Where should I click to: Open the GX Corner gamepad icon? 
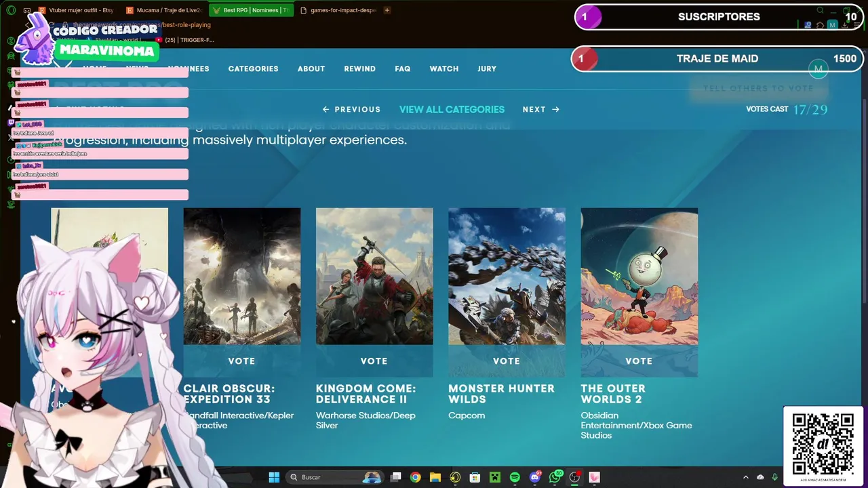[27, 10]
